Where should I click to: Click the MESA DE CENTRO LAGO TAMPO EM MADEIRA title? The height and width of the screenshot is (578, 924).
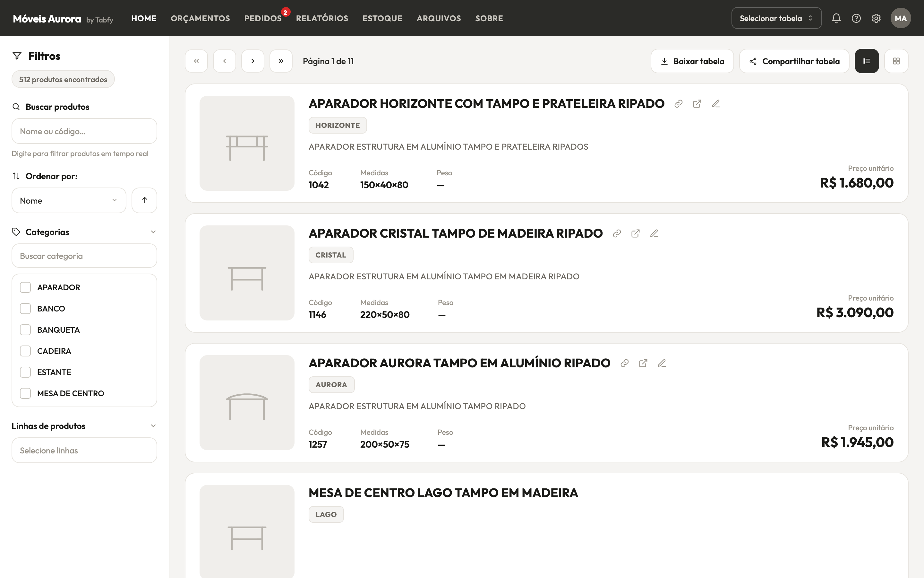tap(443, 493)
